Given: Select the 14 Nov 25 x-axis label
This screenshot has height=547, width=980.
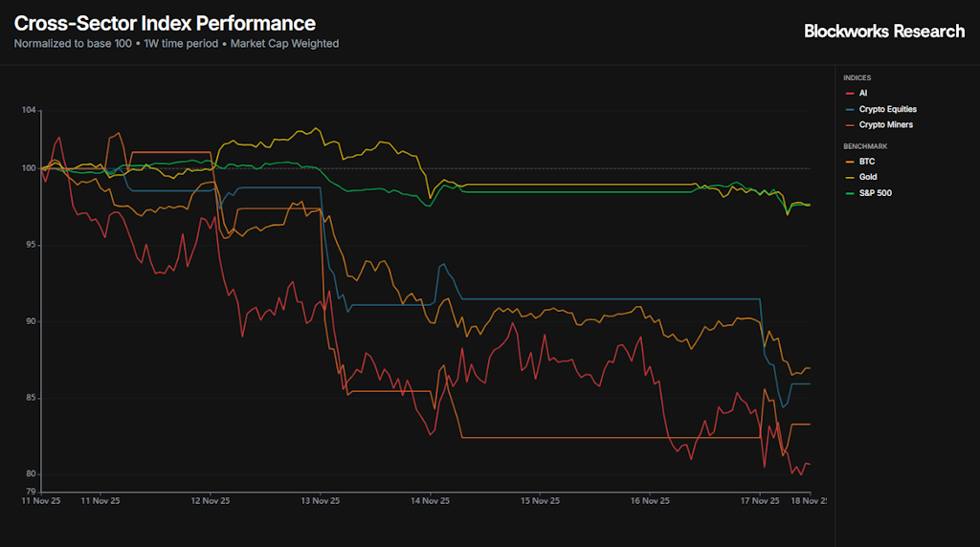Looking at the screenshot, I should (430, 499).
